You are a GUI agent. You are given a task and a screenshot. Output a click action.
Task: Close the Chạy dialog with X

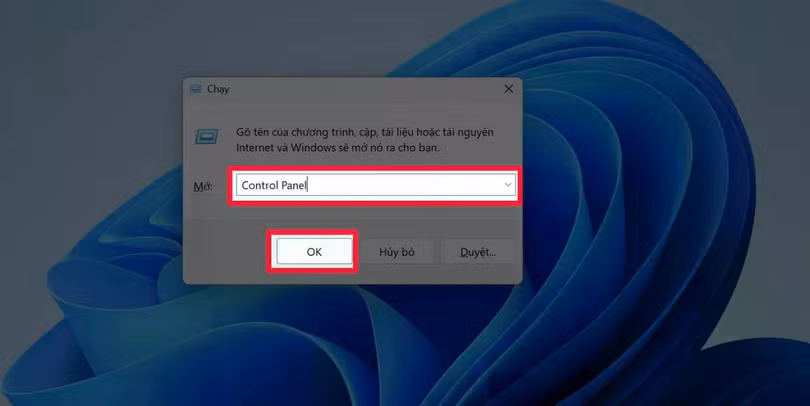509,89
